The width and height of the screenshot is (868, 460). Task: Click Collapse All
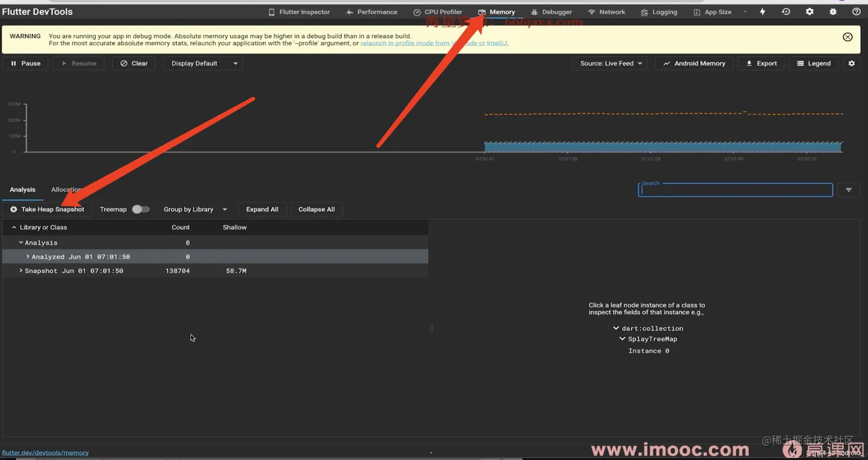pos(316,209)
